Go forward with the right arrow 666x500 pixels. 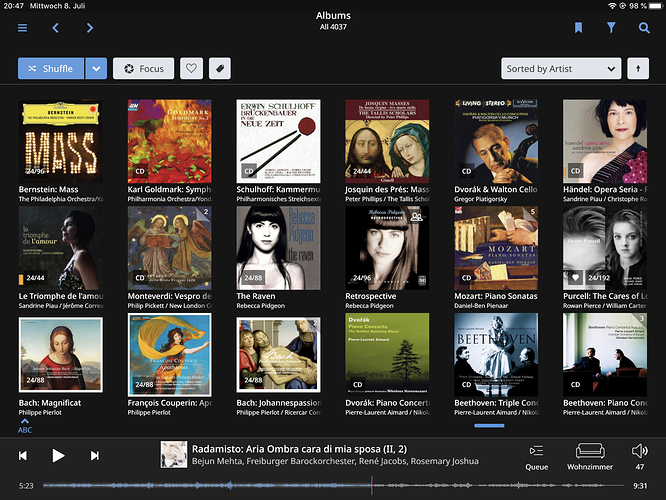pyautogui.click(x=90, y=28)
